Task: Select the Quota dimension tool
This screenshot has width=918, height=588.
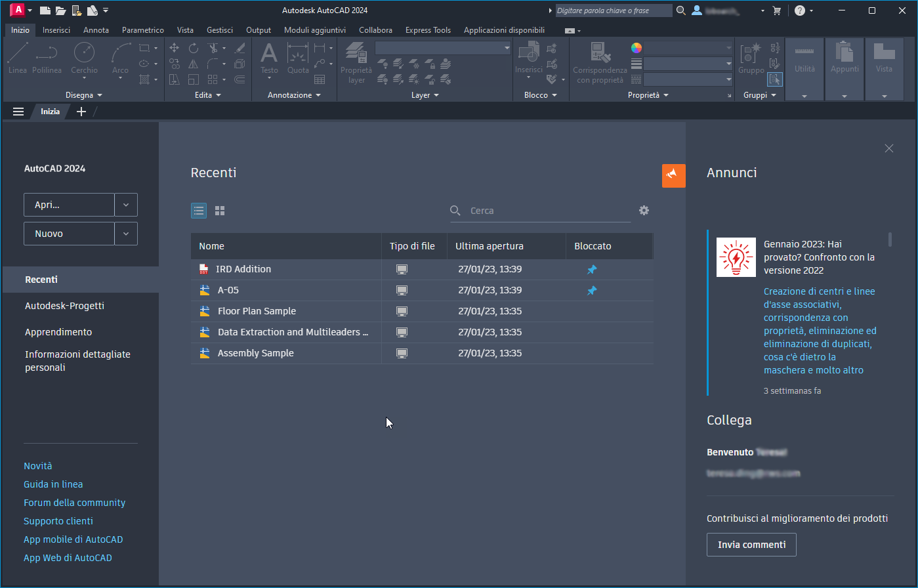Action: [298, 58]
